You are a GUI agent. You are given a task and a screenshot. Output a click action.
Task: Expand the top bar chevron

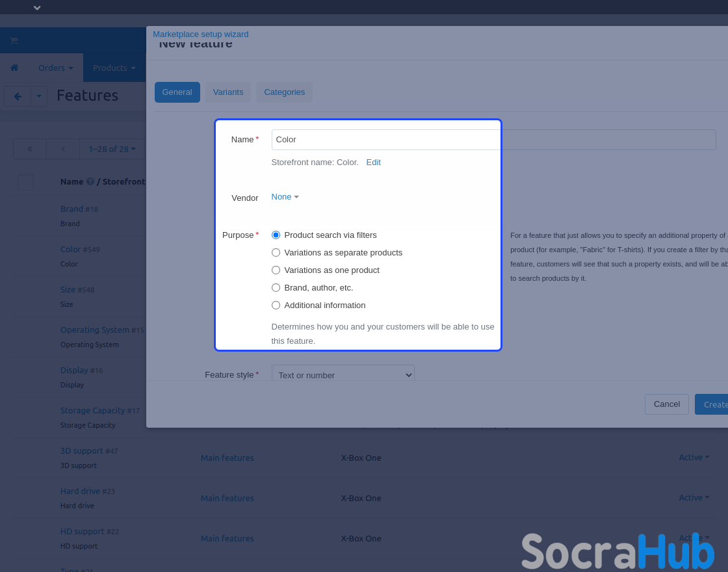37,7
